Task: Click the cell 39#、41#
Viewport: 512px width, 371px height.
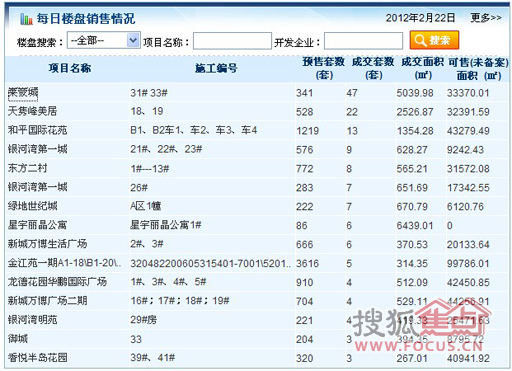Action: pyautogui.click(x=152, y=358)
